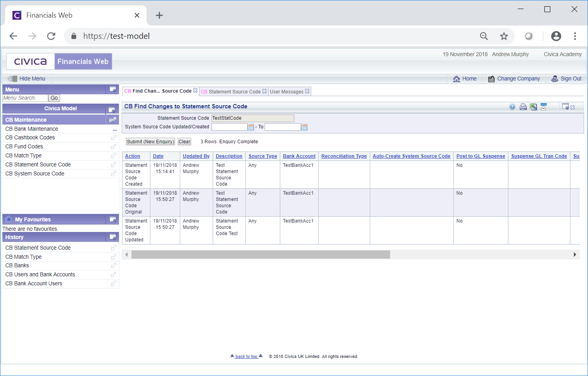This screenshot has width=588, height=376.
Task: Open CB Bank Maintenance menu item
Action: click(x=32, y=129)
